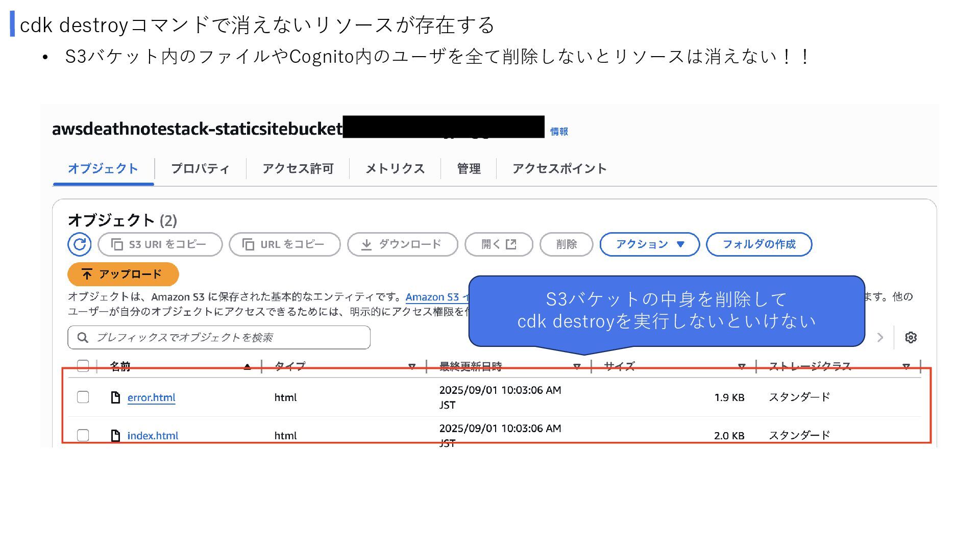This screenshot has width=980, height=551.
Task: Click the ダウンロード button
Action: tap(403, 244)
